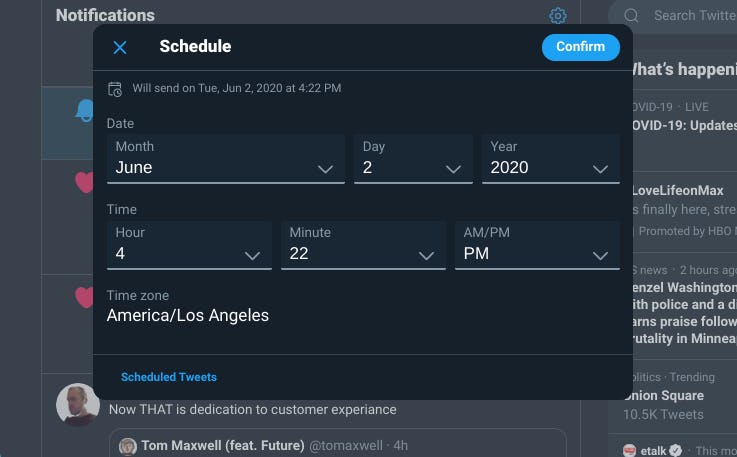Open the Scheduled Tweets link

click(x=169, y=377)
